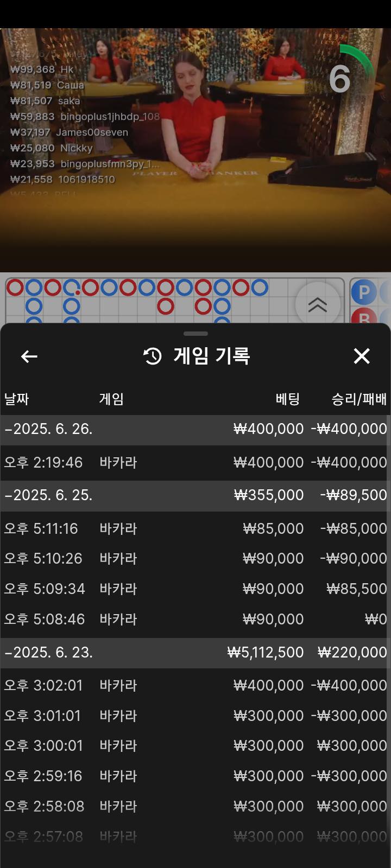Expand the roadmap with double chevron button
Viewport: 391px width, 868px height.
[x=317, y=304]
